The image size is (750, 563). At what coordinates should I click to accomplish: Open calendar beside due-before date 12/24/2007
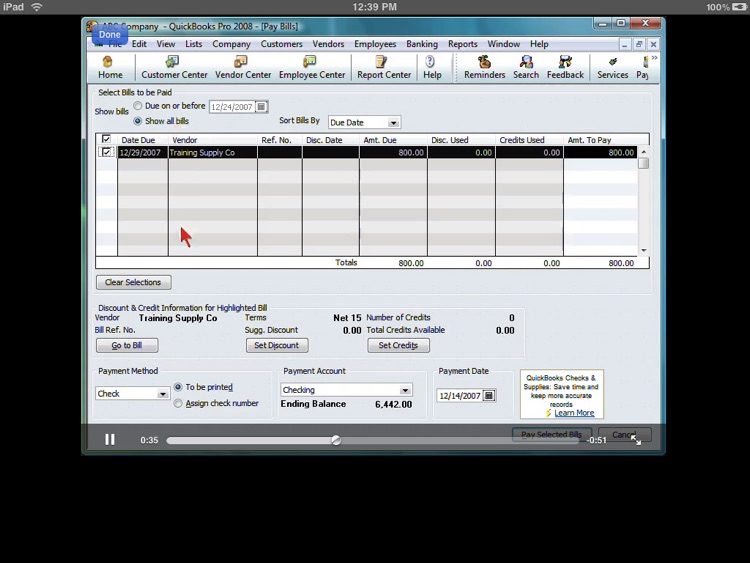tap(261, 107)
